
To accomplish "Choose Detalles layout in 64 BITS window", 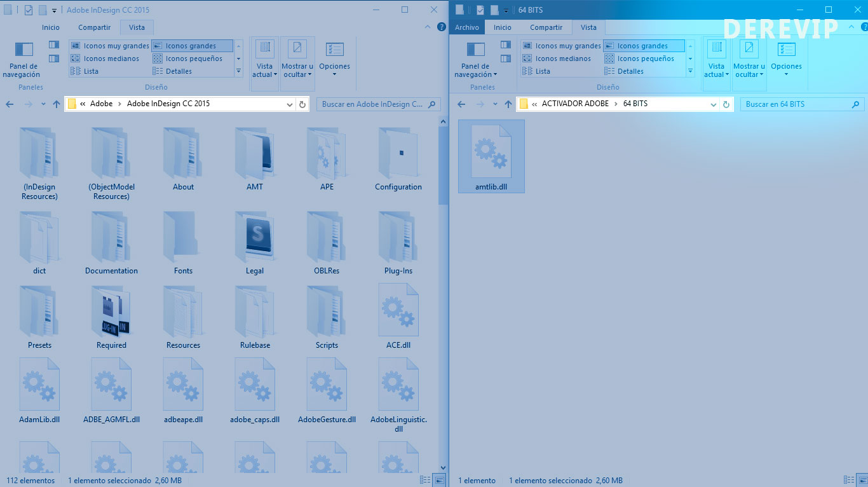I will (x=624, y=71).
